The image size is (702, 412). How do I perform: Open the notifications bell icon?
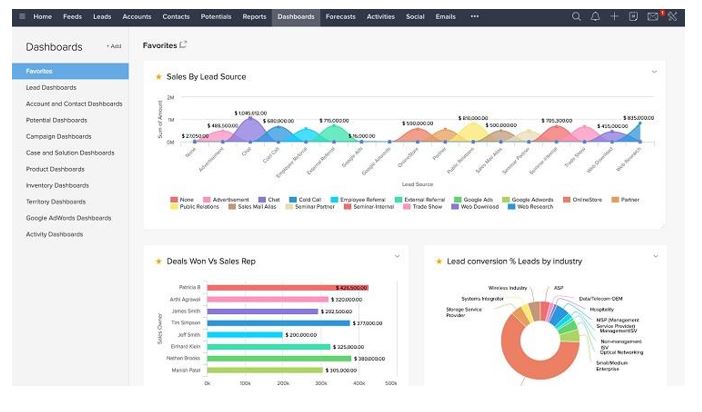(x=595, y=17)
